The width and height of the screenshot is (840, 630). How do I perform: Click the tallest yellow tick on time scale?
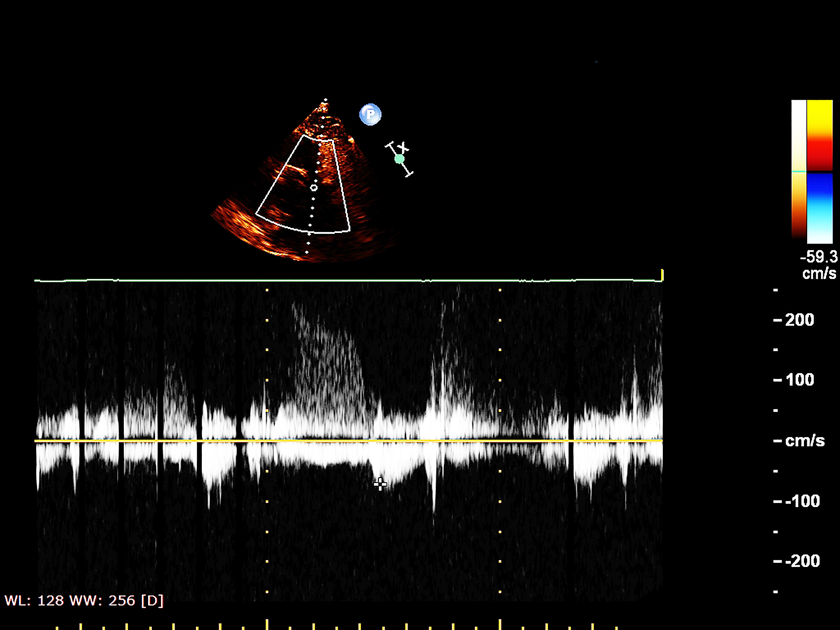(267, 624)
